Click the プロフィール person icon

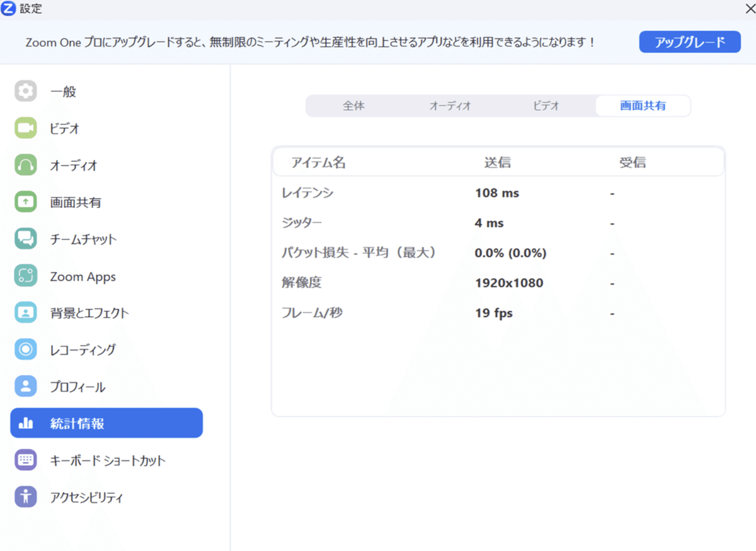point(26,386)
